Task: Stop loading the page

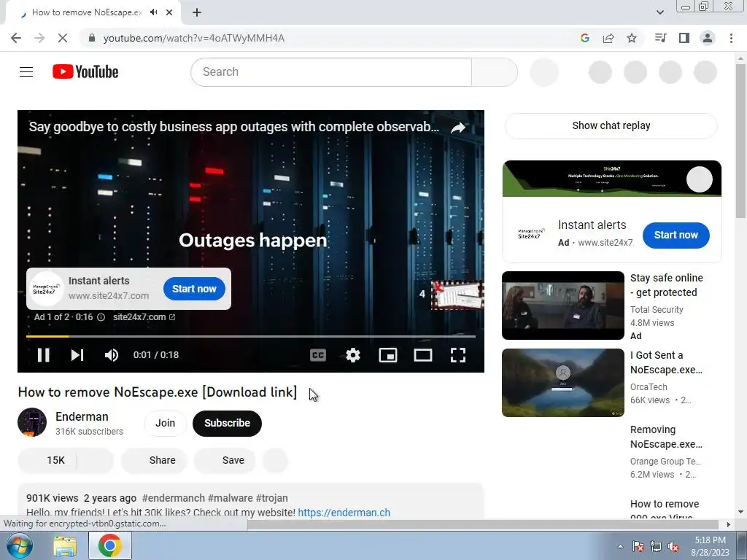Action: click(x=63, y=38)
